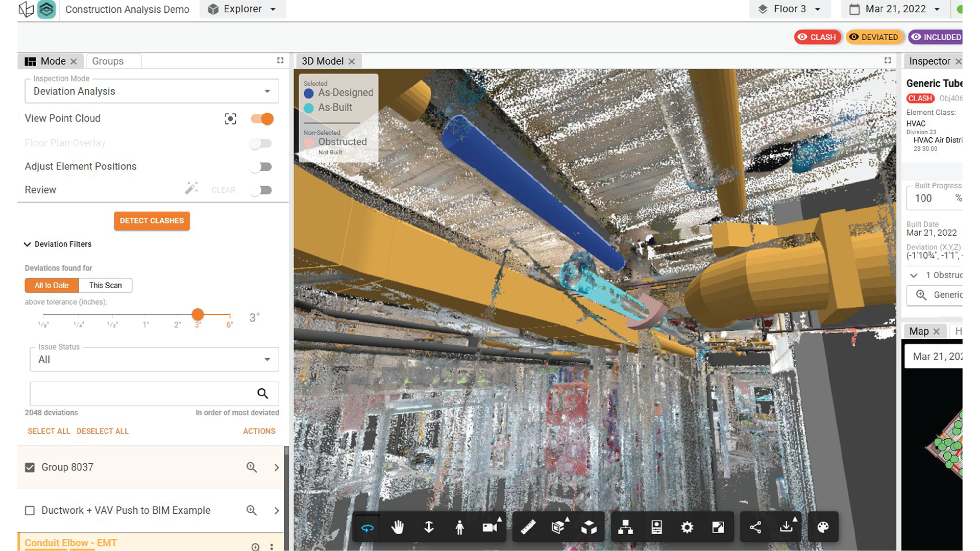Turn off View Point Cloud toggle
980x551 pixels.
click(262, 119)
